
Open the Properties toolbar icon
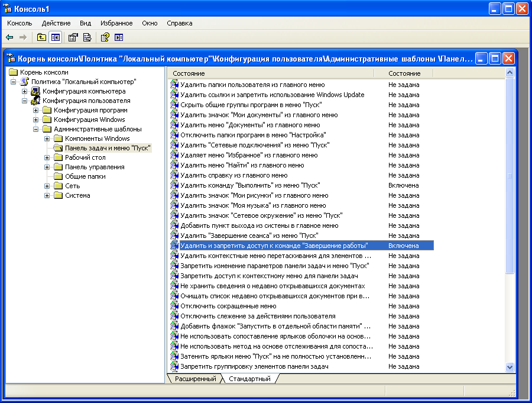pyautogui.click(x=73, y=37)
